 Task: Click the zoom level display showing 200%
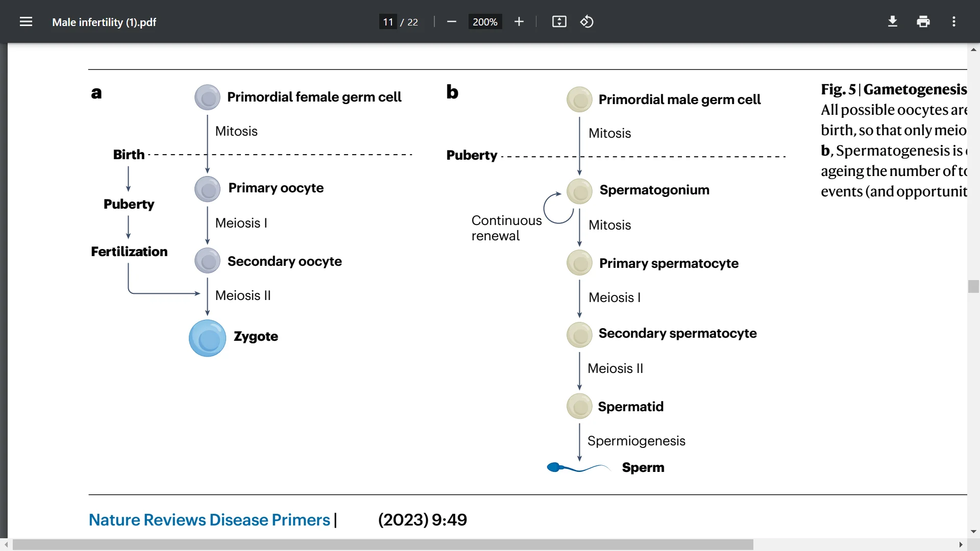(x=485, y=21)
